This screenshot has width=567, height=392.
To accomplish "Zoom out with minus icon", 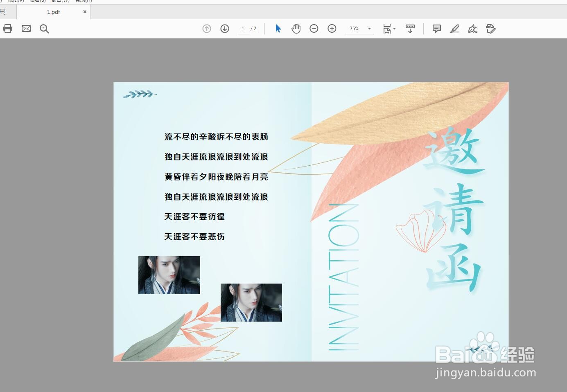I will pos(314,29).
